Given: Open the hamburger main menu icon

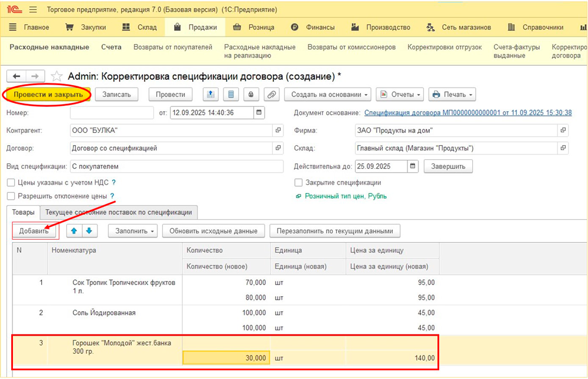Looking at the screenshot, I should [33, 10].
